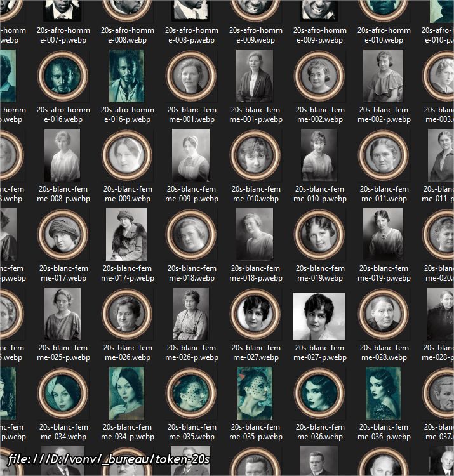The width and height of the screenshot is (454, 476).
Task: Select the 20s-blanc-femme-002-p.webp portrait
Action: (x=384, y=76)
